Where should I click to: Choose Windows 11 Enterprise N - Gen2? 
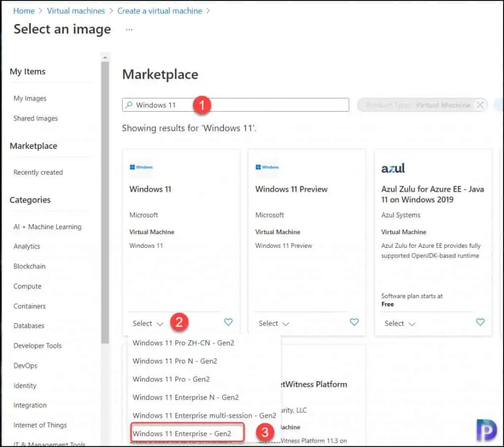(186, 397)
